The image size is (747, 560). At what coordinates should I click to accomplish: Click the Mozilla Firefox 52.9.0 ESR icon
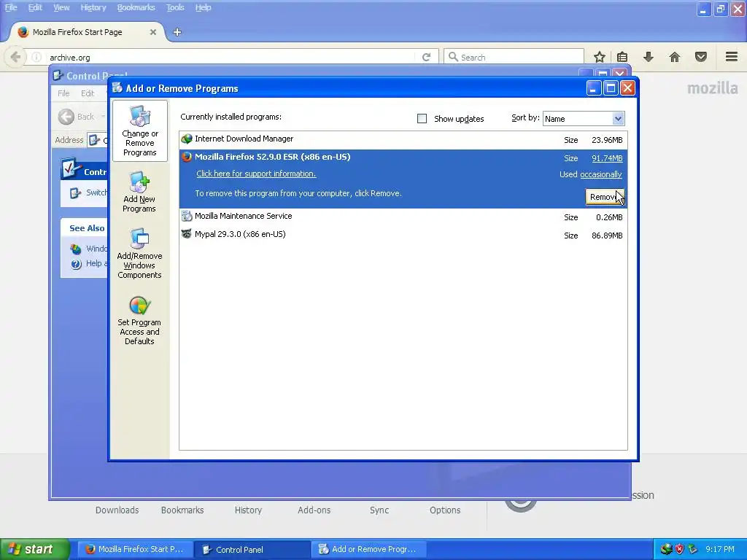[187, 157]
